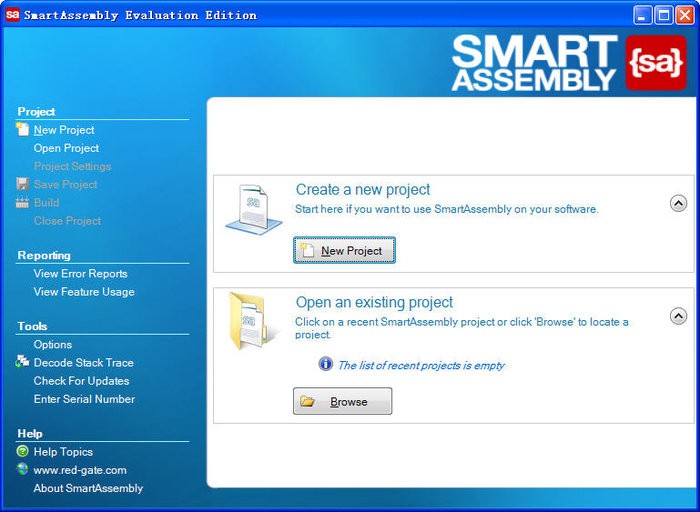
Task: Select Open Project in the sidebar
Action: (66, 148)
